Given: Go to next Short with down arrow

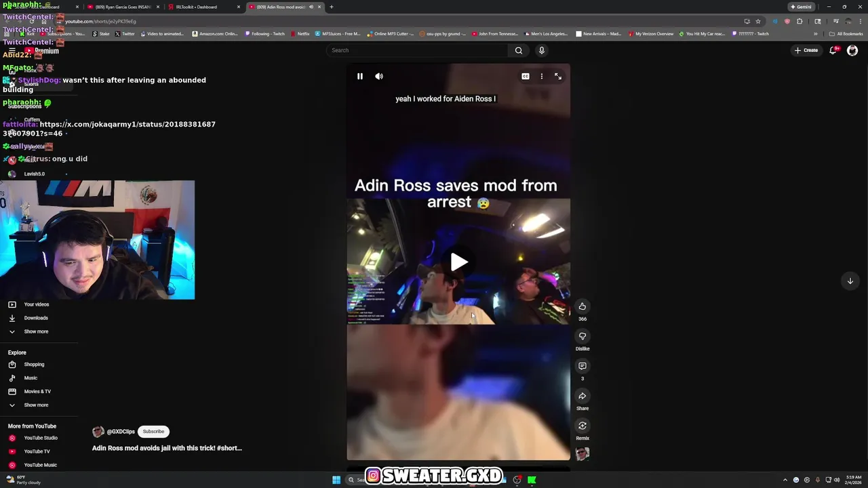Looking at the screenshot, I should [x=850, y=281].
